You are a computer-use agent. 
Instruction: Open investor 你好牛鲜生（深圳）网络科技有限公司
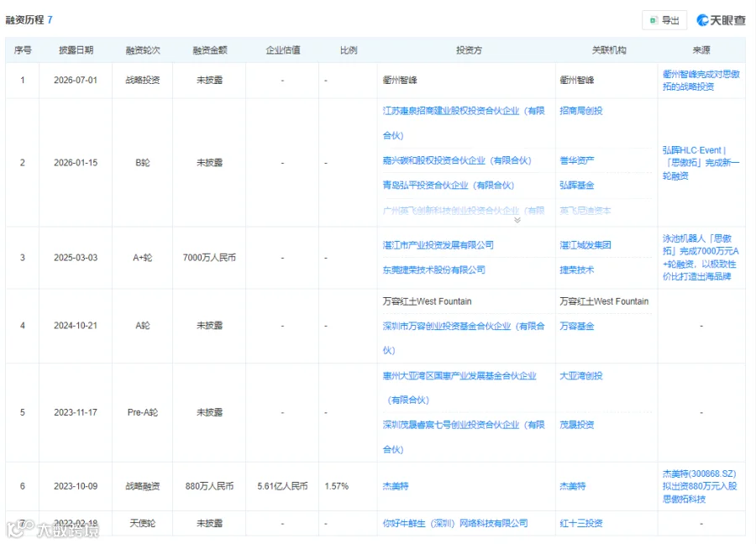click(455, 523)
